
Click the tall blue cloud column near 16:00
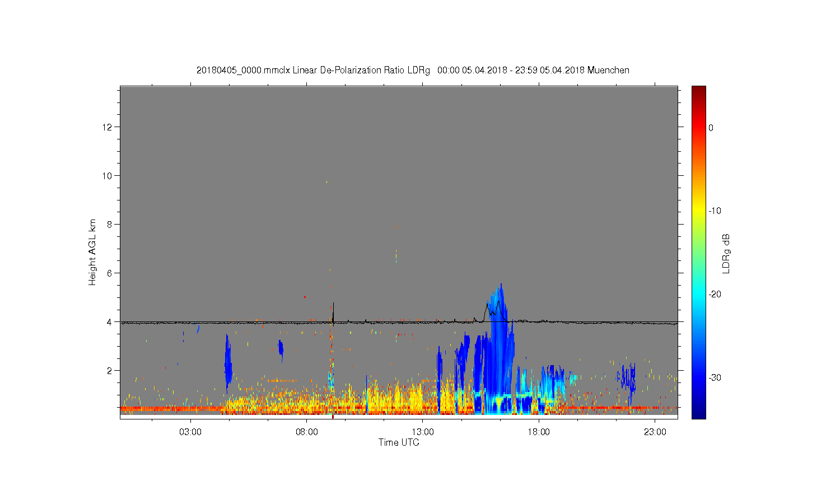(x=498, y=347)
